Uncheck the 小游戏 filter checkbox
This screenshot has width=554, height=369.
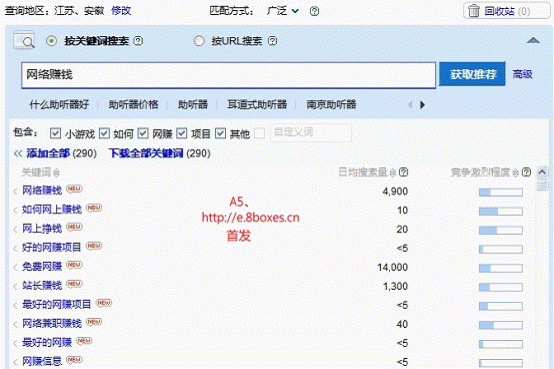tap(55, 133)
